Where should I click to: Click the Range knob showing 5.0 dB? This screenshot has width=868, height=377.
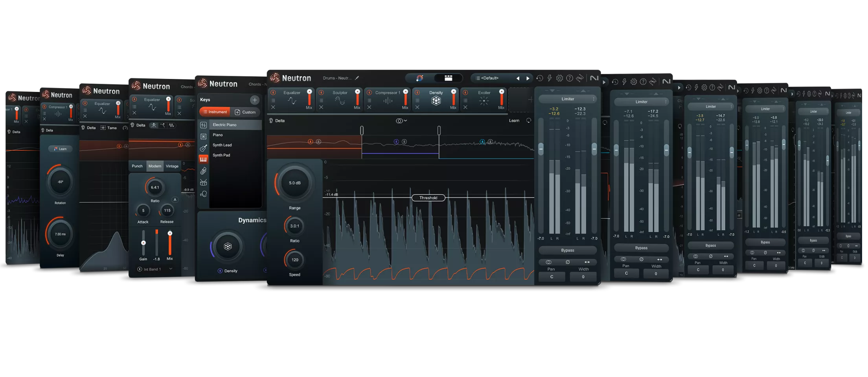[294, 183]
